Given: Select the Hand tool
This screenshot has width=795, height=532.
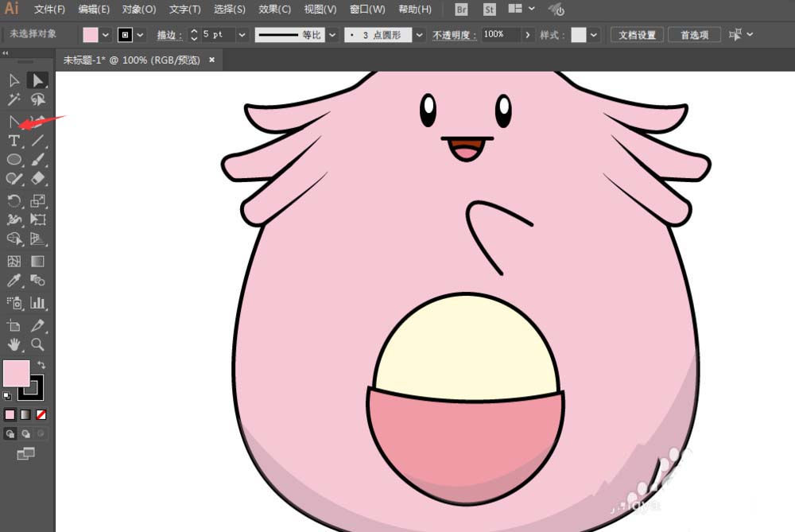Looking at the screenshot, I should (14, 345).
